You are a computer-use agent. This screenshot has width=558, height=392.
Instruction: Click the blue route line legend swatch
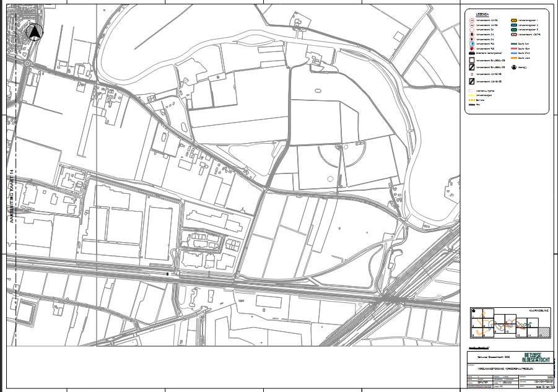(513, 53)
